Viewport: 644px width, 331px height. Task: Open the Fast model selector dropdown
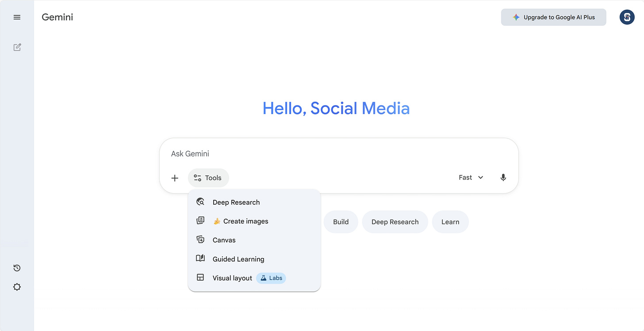coord(471,177)
